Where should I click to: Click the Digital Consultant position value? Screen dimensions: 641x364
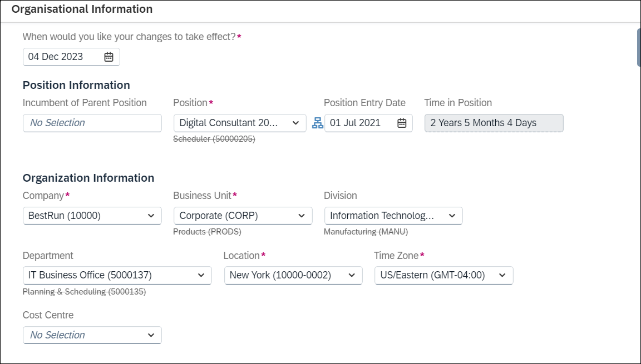(x=229, y=123)
